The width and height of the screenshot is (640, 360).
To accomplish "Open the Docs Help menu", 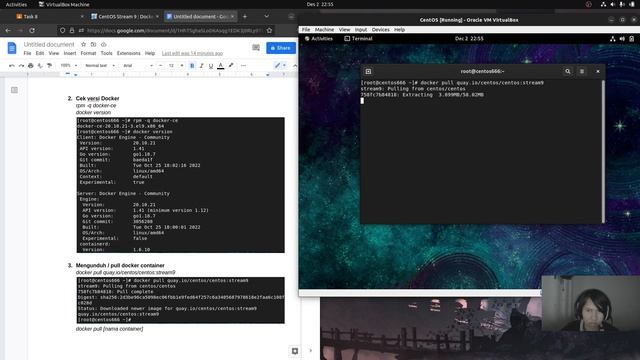I will pos(150,53).
